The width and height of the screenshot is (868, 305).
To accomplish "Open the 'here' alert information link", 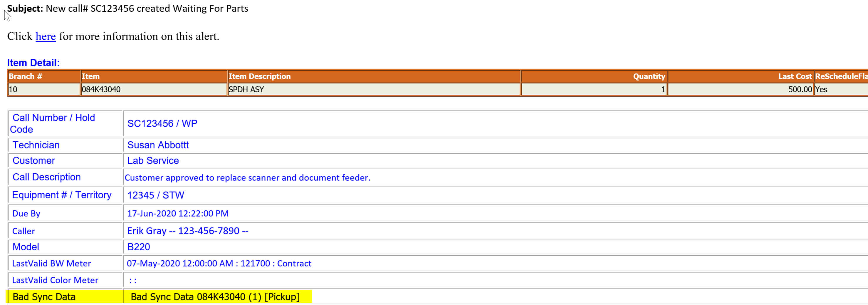I will pyautogui.click(x=46, y=36).
